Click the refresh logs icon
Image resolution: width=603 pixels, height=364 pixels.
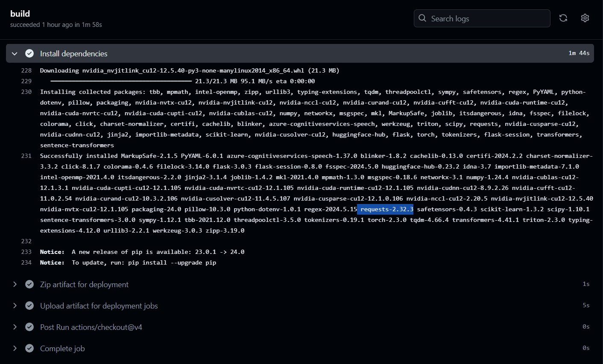click(x=563, y=18)
